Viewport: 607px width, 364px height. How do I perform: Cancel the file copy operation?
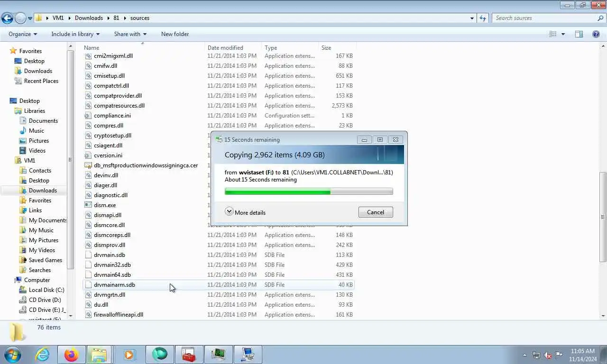[x=376, y=212]
